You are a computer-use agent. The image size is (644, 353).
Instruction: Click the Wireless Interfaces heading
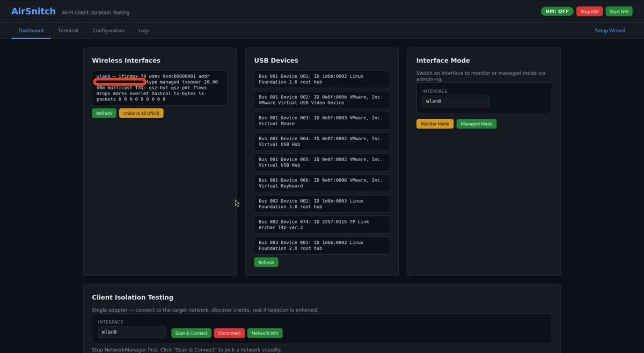[x=126, y=61]
